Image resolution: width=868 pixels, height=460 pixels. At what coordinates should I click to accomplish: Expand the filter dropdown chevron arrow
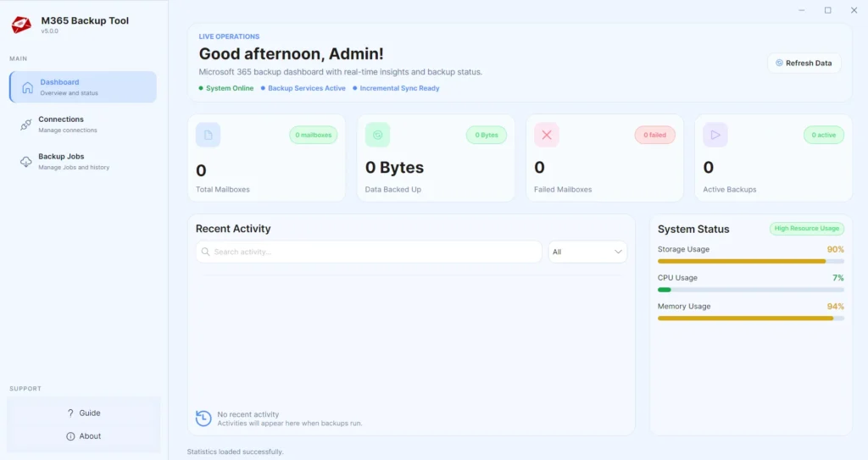(618, 252)
